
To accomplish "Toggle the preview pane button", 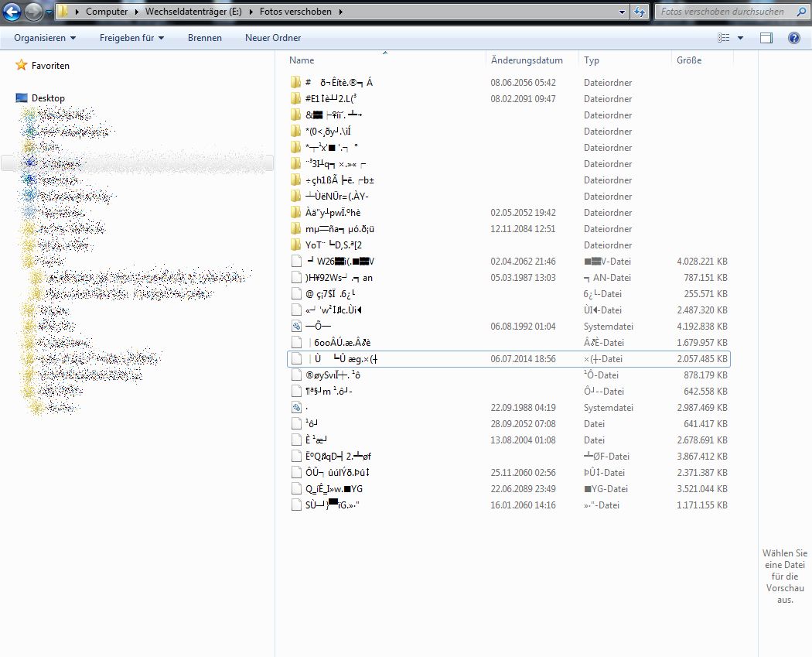I will [766, 38].
